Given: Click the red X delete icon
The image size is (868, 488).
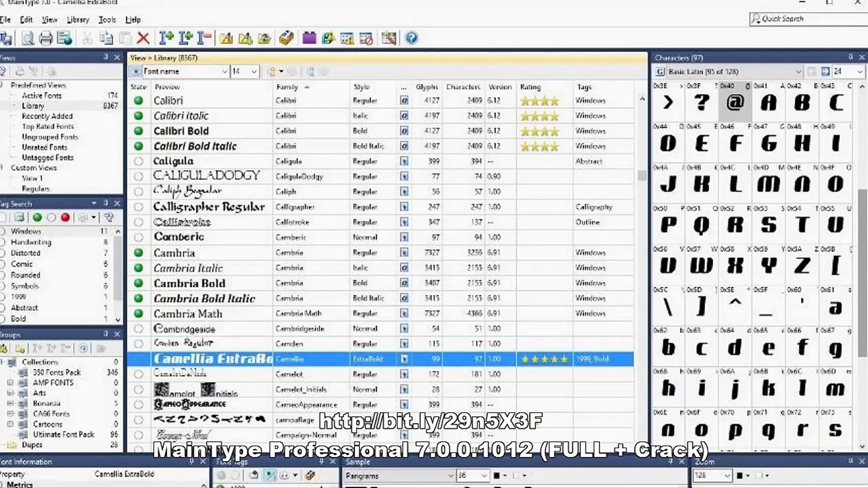Looking at the screenshot, I should pos(143,38).
